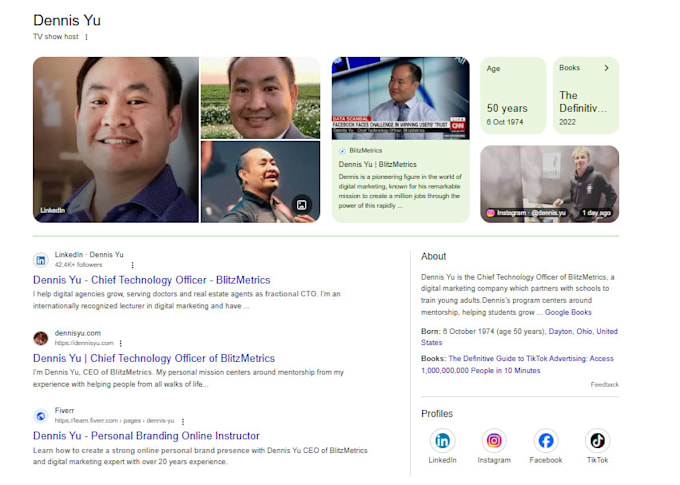Viewport: 680px width, 485px height.
Task: Click the About section heading
Action: (x=433, y=256)
